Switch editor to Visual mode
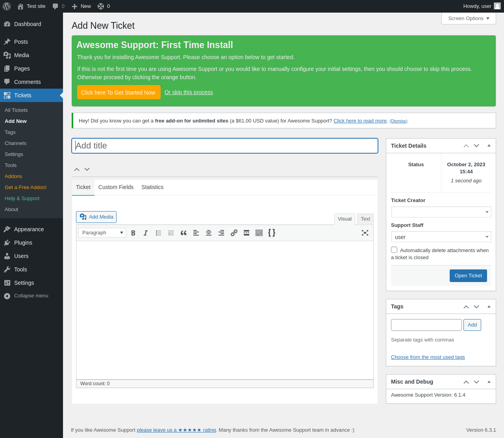 (x=345, y=219)
